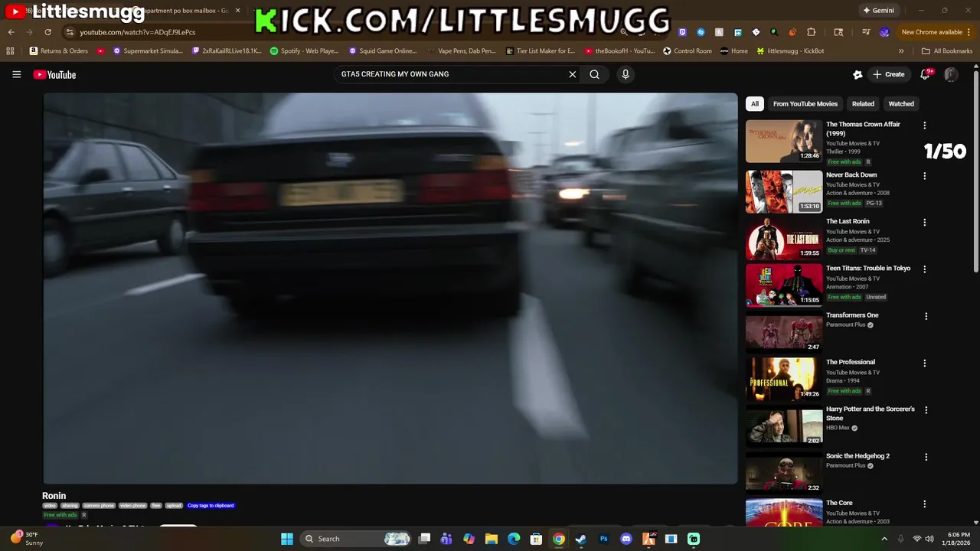The height and width of the screenshot is (551, 980).
Task: Submit search with the magnifier button
Action: point(594,74)
